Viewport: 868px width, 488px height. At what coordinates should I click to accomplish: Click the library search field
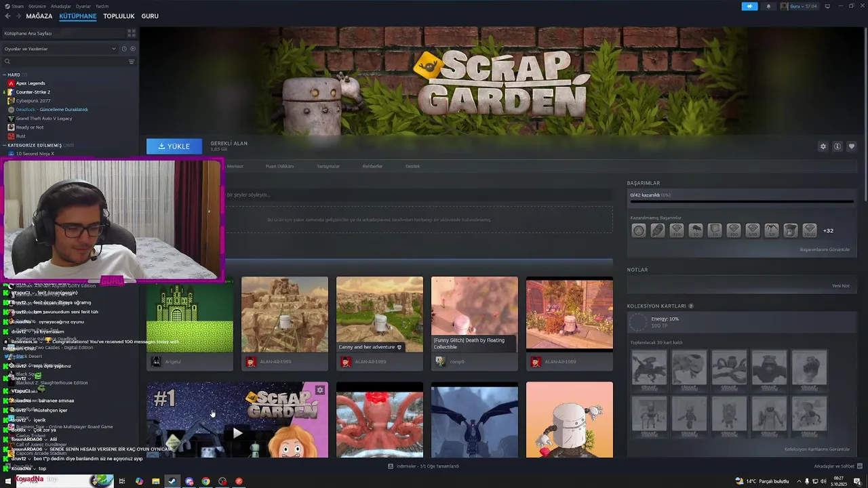[x=68, y=62]
